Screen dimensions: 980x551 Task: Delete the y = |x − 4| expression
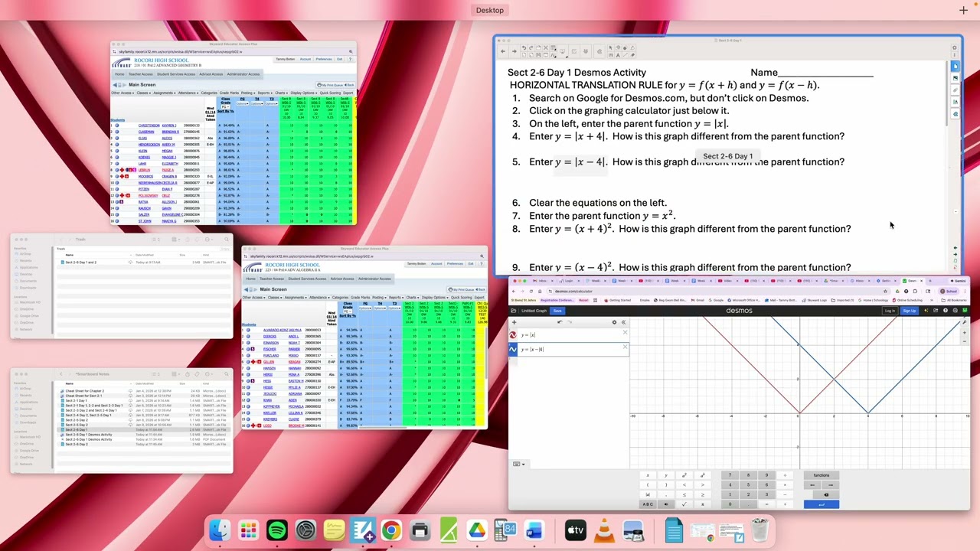[x=625, y=347]
